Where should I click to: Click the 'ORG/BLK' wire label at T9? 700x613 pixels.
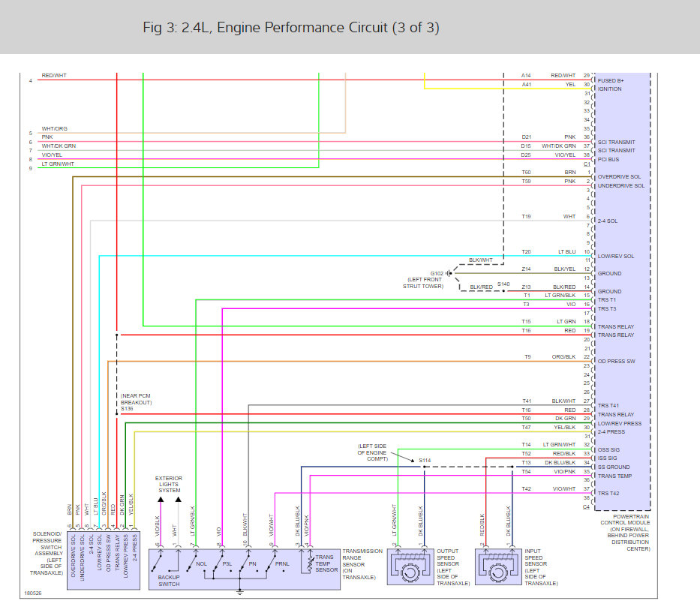(564, 357)
